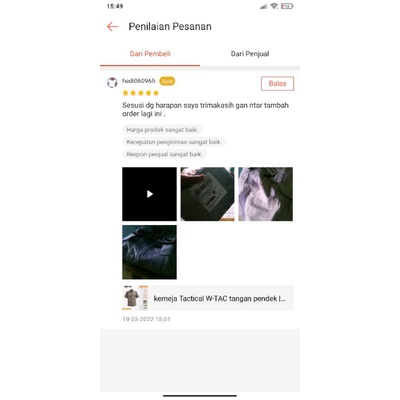Tap the Kecepatan pengiriman sangat baik tag
This screenshot has width=400, height=400.
(174, 142)
